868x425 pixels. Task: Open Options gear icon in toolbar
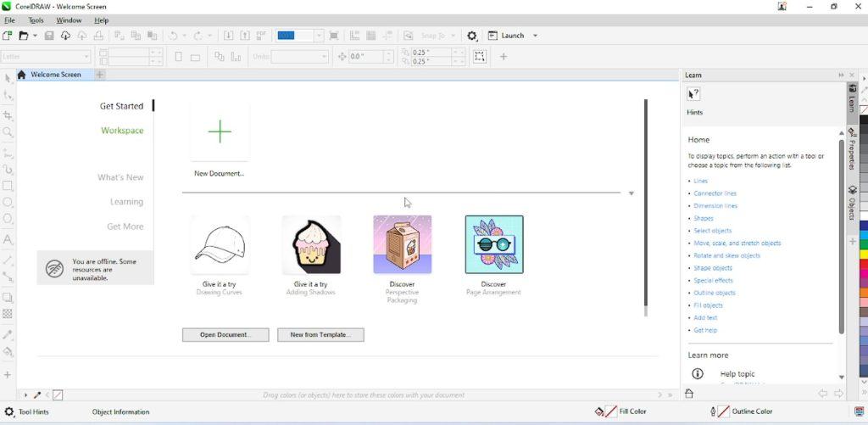(471, 36)
